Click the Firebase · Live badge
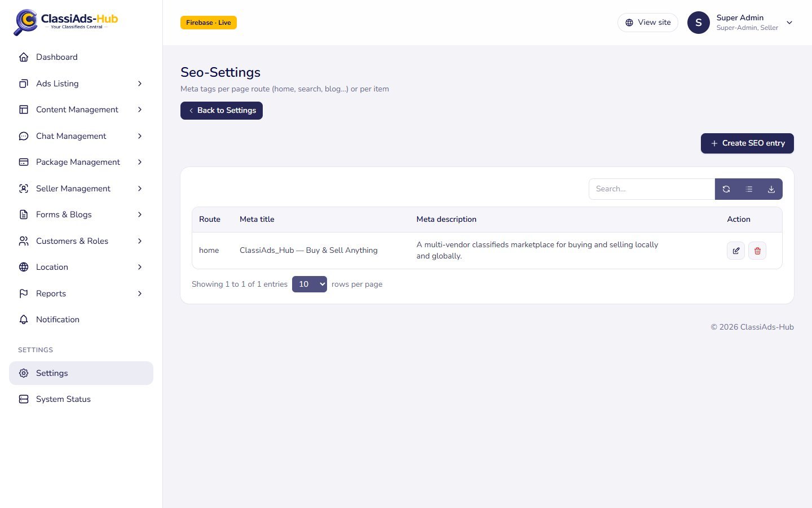This screenshot has width=812, height=508. point(209,23)
